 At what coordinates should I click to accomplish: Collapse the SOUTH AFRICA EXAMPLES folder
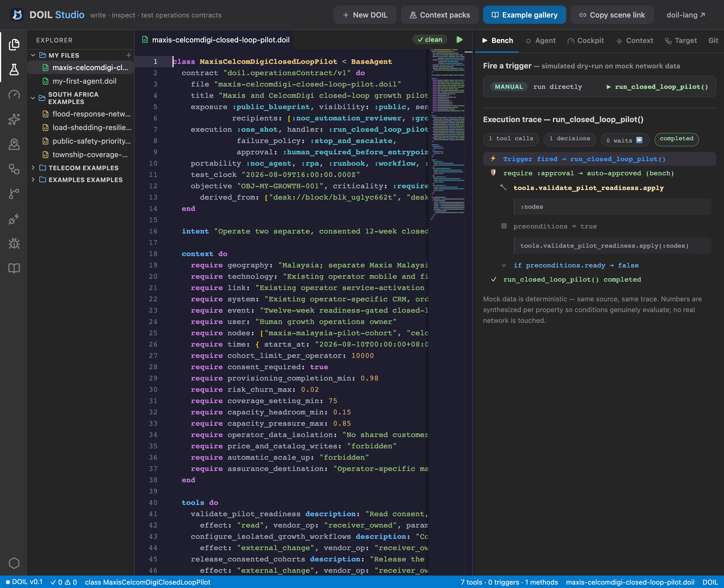(33, 98)
